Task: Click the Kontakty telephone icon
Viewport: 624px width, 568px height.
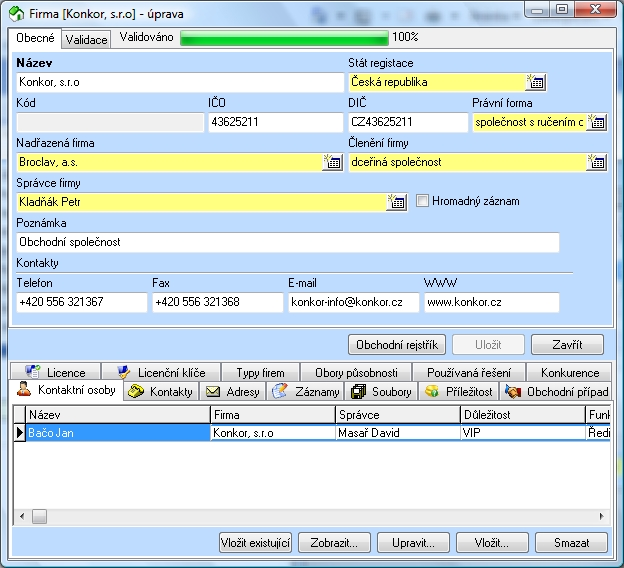Action: point(136,391)
